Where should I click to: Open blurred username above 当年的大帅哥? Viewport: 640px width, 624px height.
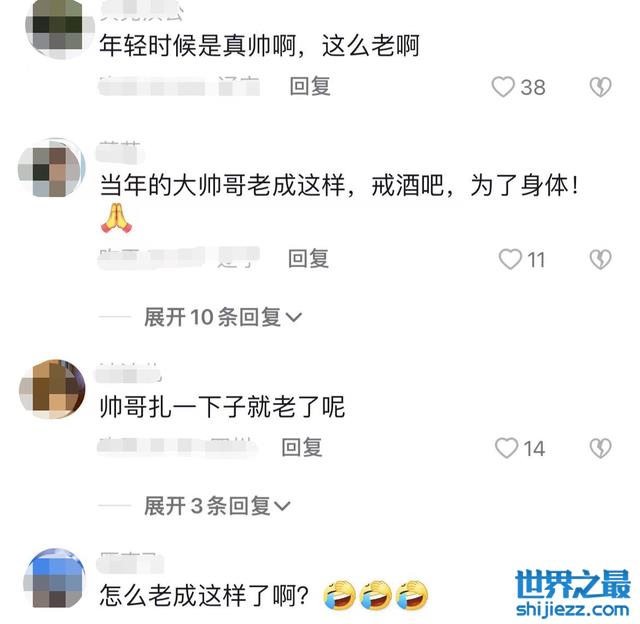tap(120, 152)
